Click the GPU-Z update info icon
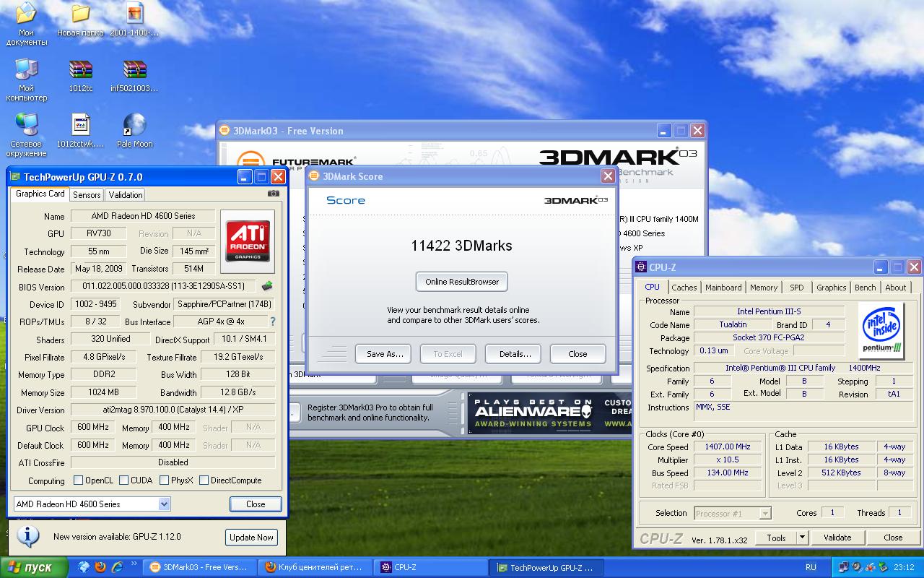Viewport: 924px width, 578px height. (x=28, y=536)
